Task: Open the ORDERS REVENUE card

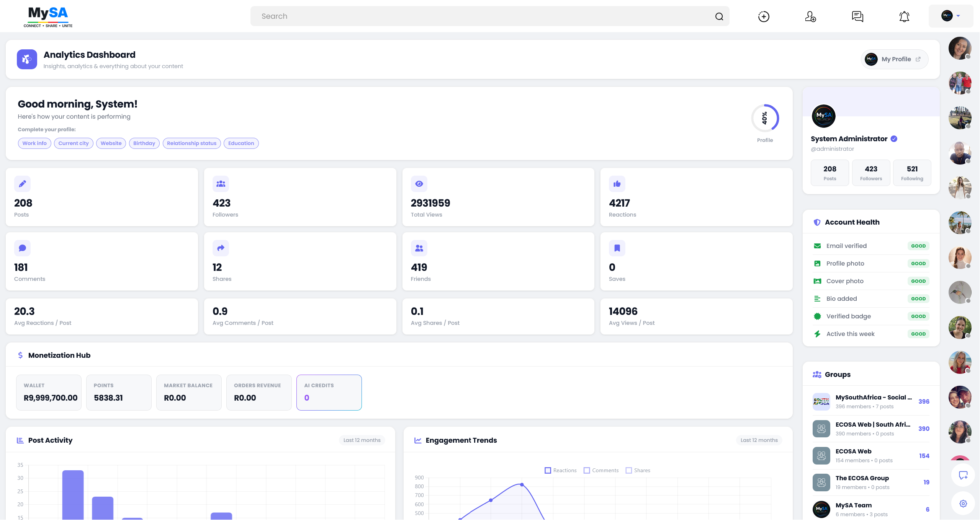Action: [259, 393]
